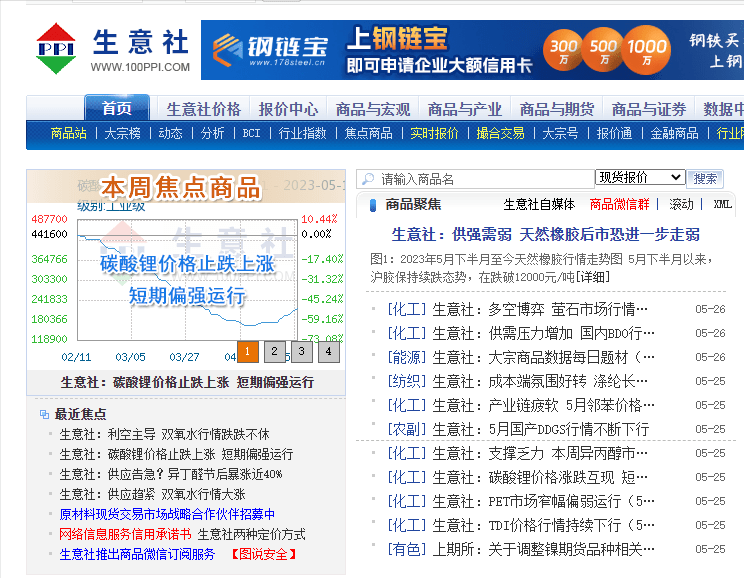Open the 天然橡胶后市 headline article

click(545, 235)
